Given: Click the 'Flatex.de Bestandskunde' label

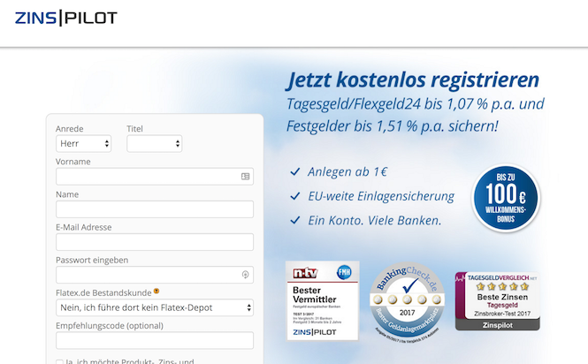Looking at the screenshot, I should click(x=103, y=292).
